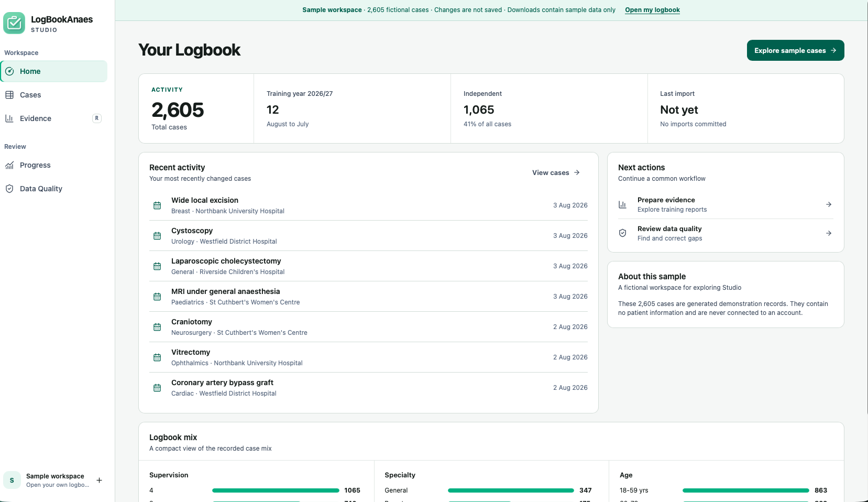Click the Logbook mix heading

point(173,438)
